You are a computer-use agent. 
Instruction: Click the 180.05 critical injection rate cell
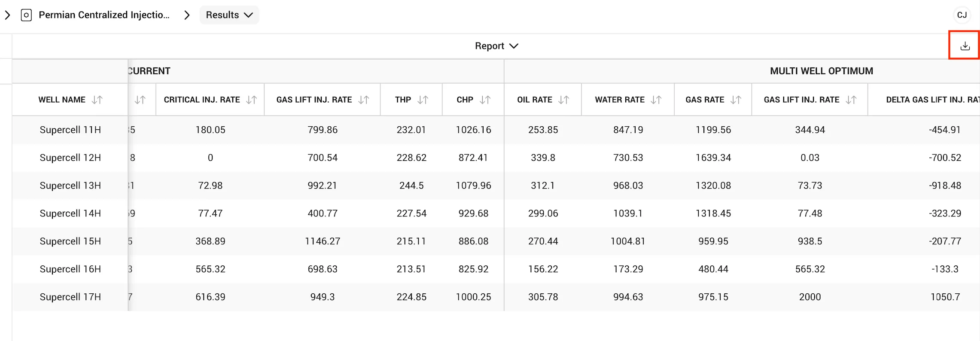(x=210, y=130)
